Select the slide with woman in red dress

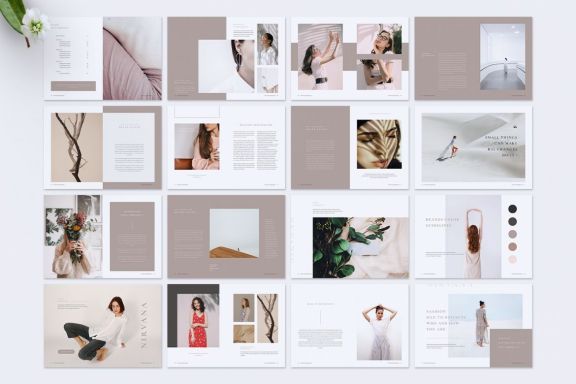226,326
